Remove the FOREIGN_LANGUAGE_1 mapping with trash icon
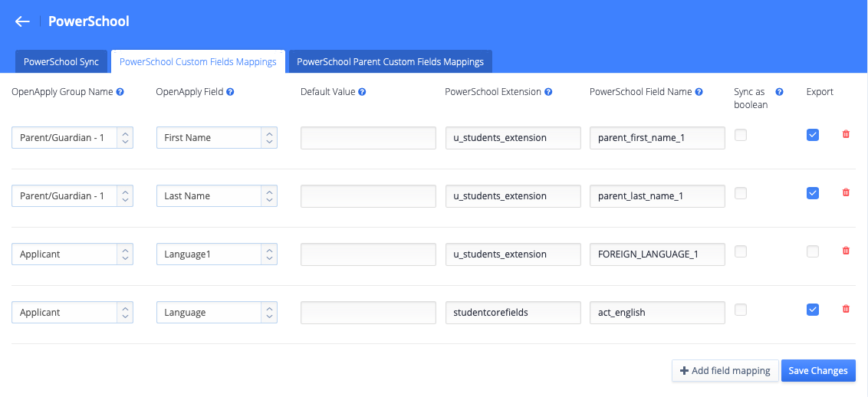868x397 pixels. [845, 251]
